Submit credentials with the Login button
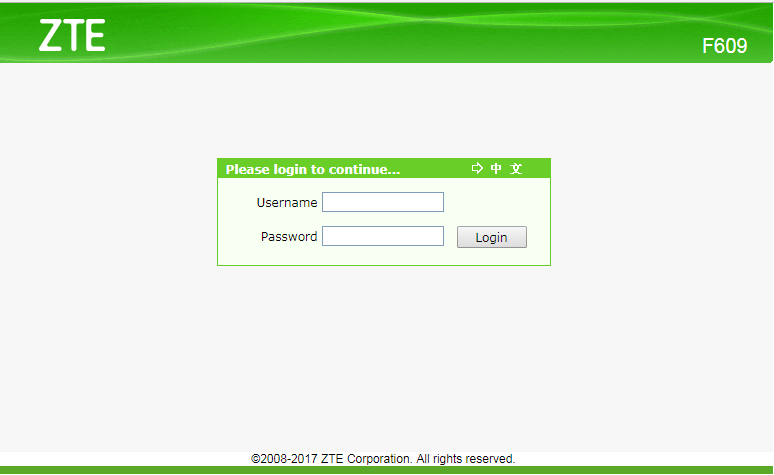The width and height of the screenshot is (774, 475). 492,237
